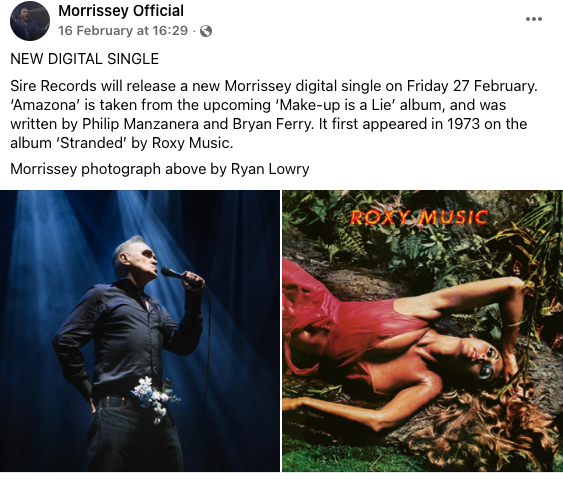Image resolution: width=563 pixels, height=479 pixels.
Task: Click the NEW DIGITAL SINGLE heading text
Action: point(84,59)
